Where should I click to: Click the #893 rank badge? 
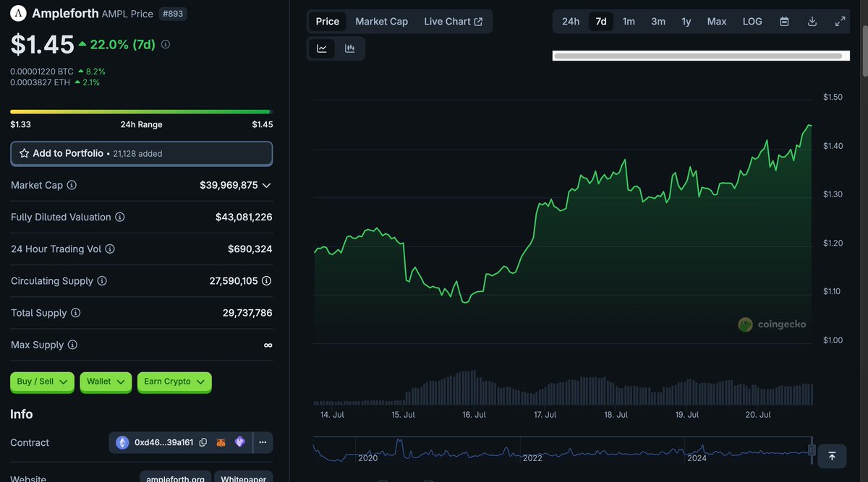pyautogui.click(x=173, y=13)
